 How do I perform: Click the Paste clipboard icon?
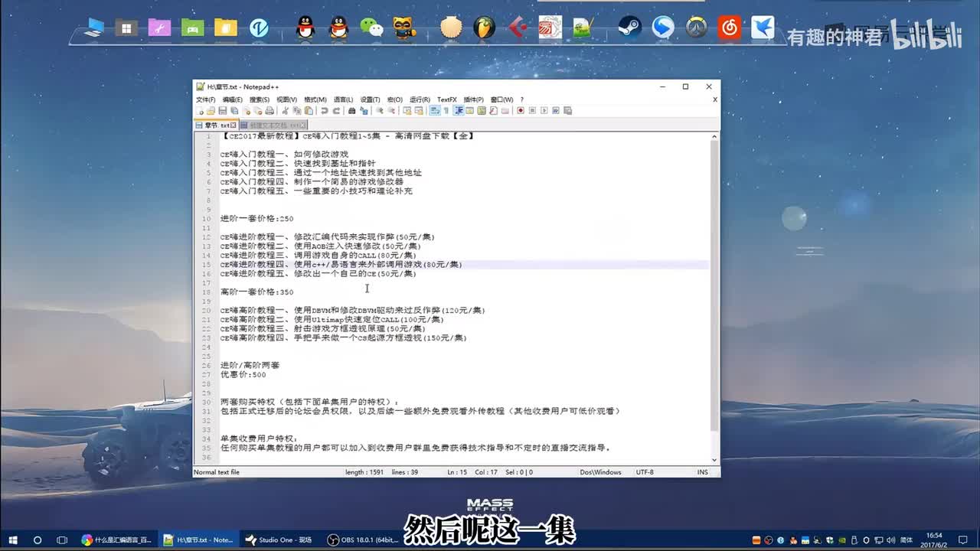pyautogui.click(x=309, y=110)
